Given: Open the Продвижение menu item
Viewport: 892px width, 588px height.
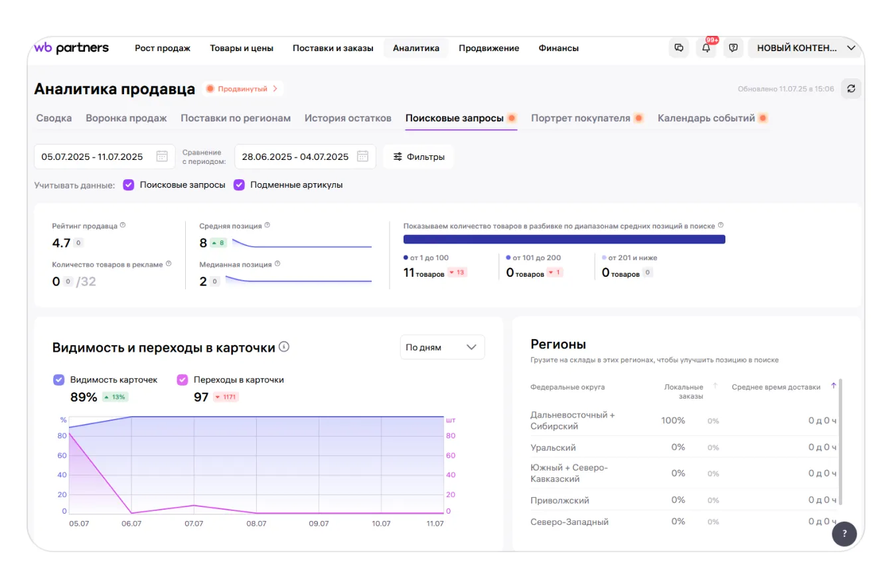Looking at the screenshot, I should [488, 48].
